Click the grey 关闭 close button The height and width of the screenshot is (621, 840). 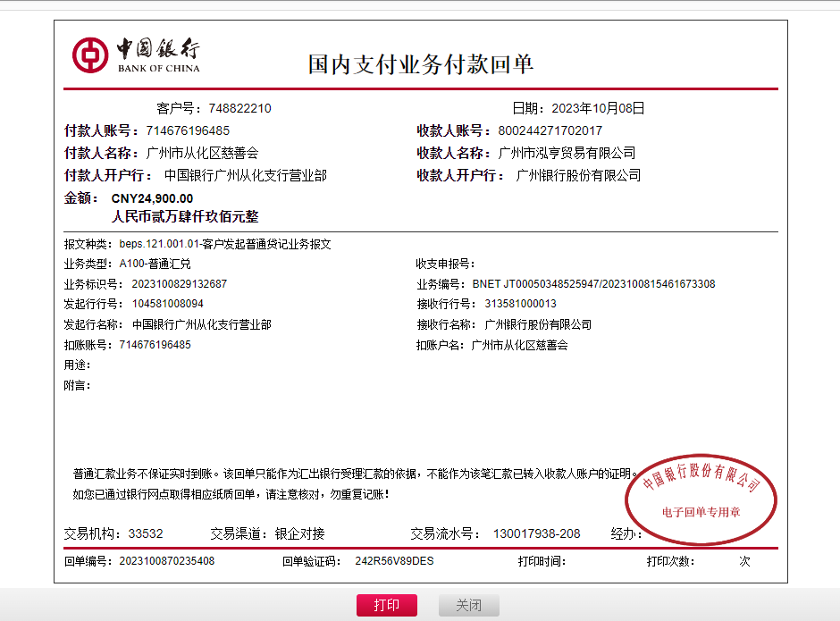click(x=469, y=606)
